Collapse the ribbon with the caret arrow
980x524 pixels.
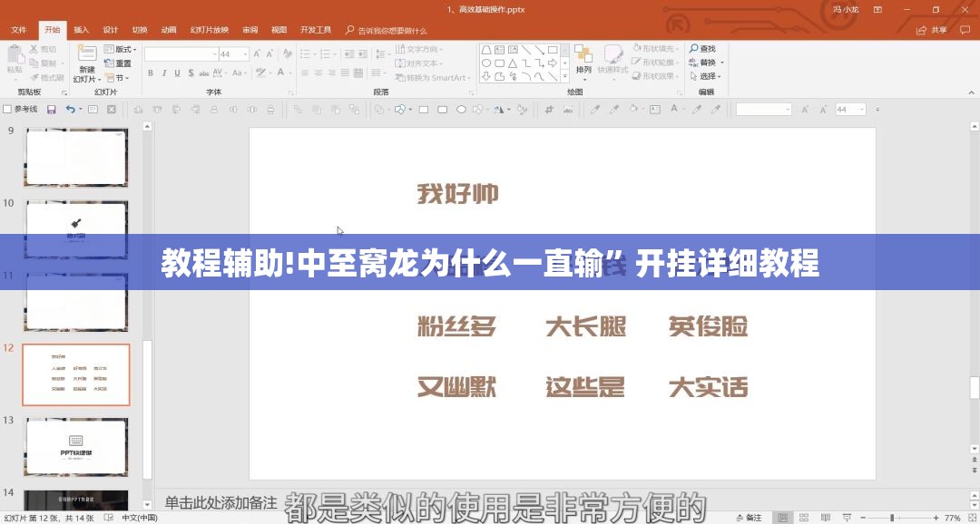[x=971, y=92]
